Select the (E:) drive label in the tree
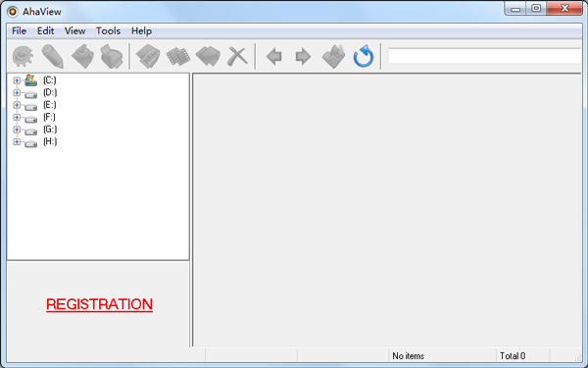588x368 pixels. (50, 105)
